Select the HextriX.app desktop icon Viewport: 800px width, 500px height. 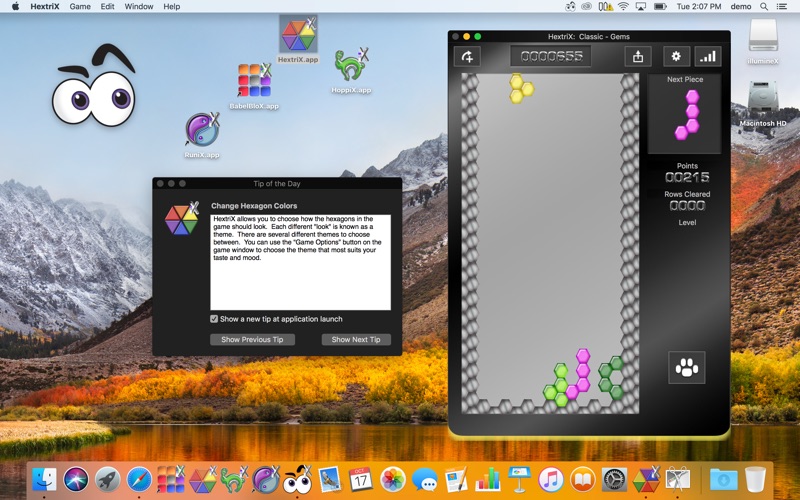tap(298, 40)
